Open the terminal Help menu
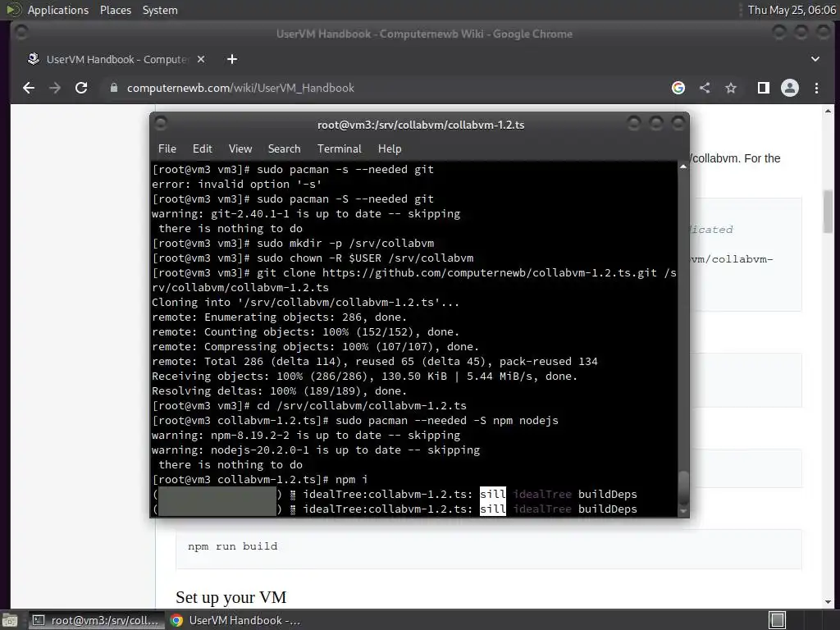 pyautogui.click(x=390, y=148)
